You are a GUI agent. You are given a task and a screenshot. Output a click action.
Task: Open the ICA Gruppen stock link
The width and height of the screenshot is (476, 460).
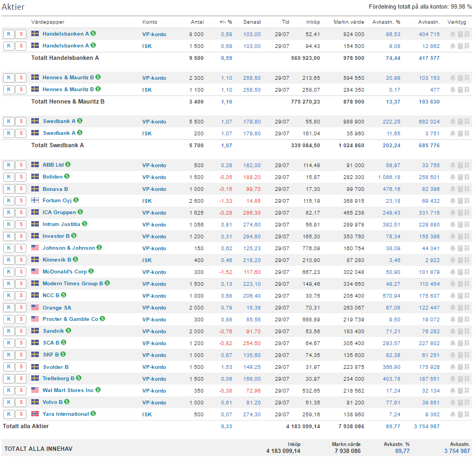point(59,212)
